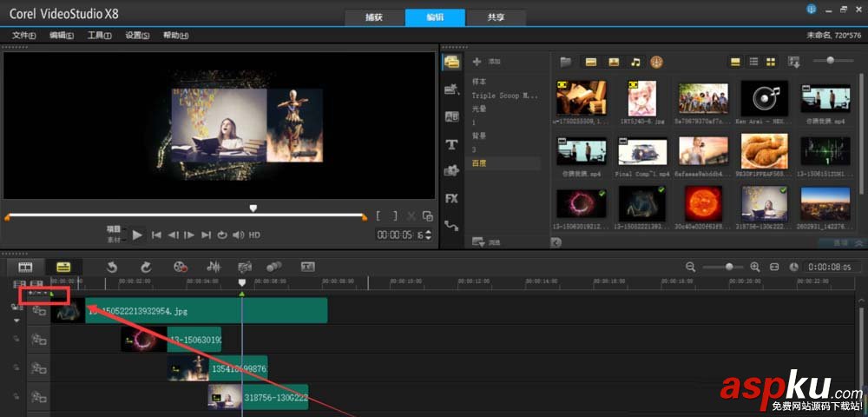This screenshot has height=417, width=868.
Task: Open the 工具 (Tools) menu
Action: click(99, 36)
